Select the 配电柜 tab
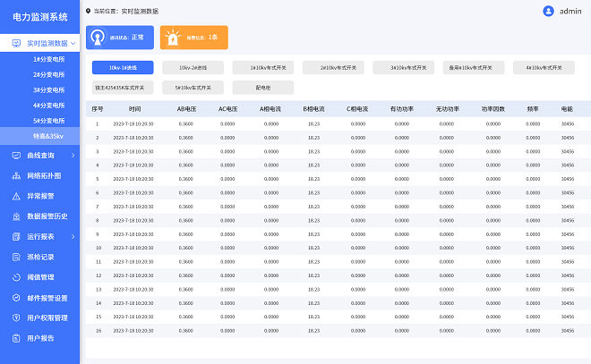The image size is (591, 364). pos(262,88)
